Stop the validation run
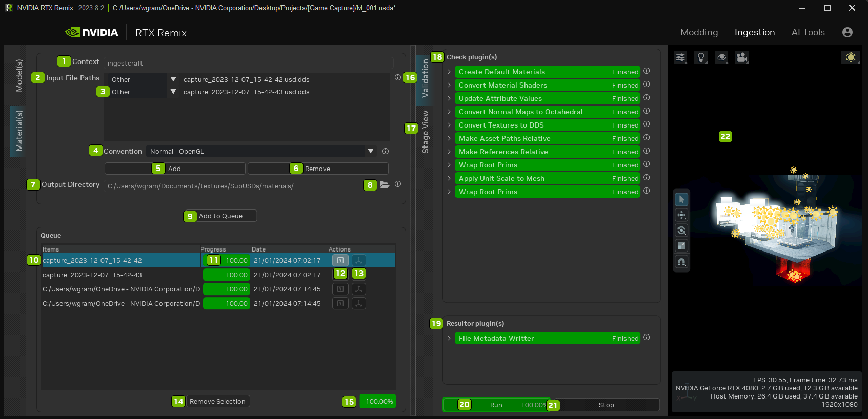 pyautogui.click(x=606, y=405)
